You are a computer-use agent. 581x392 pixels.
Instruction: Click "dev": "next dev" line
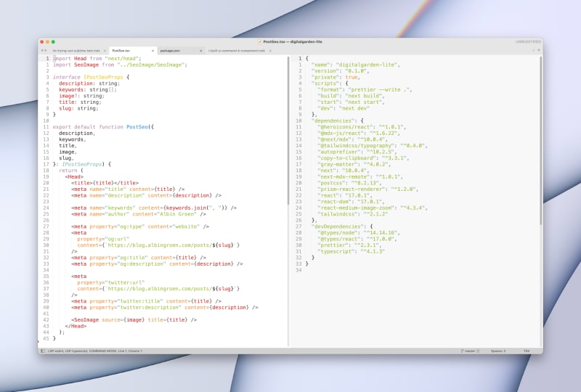coord(344,108)
